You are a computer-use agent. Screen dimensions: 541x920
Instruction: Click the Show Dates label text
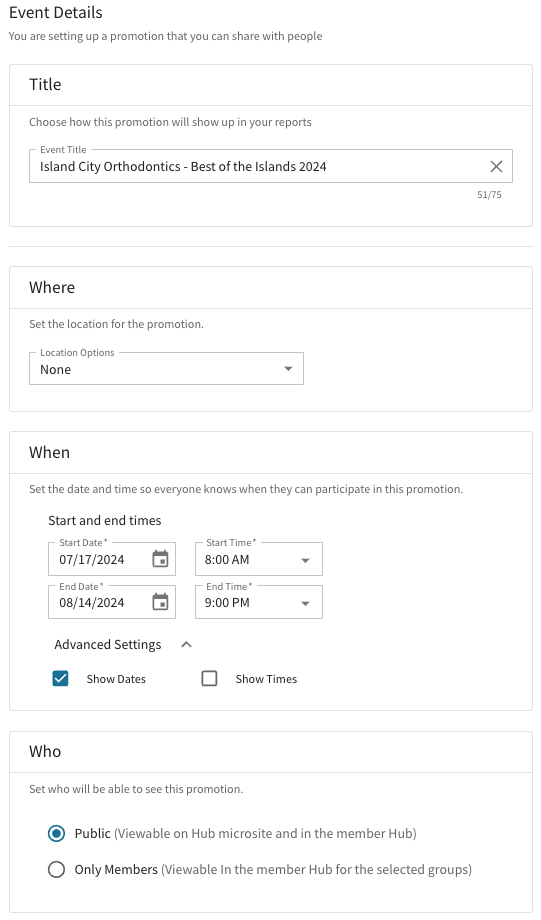point(116,679)
